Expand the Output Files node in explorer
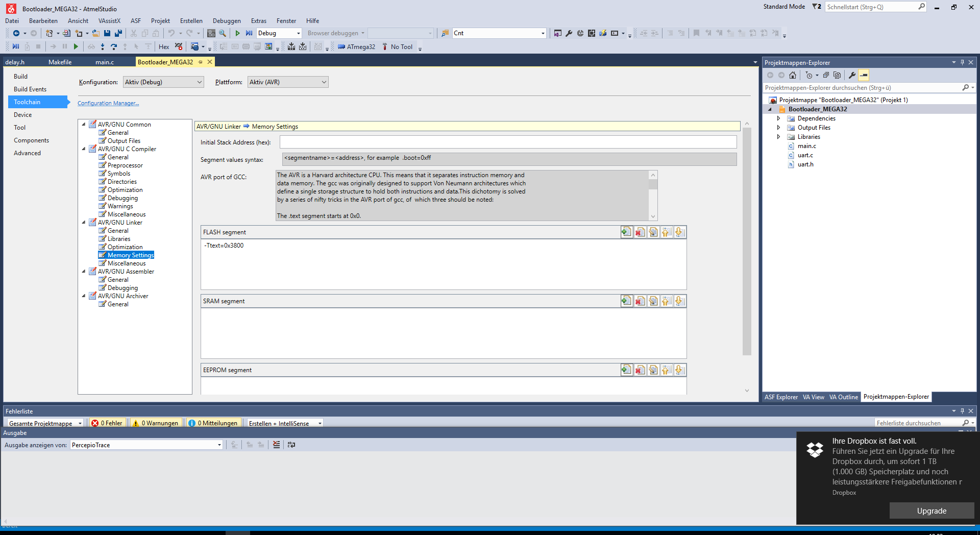Screen dimensions: 980x535 click(778, 128)
